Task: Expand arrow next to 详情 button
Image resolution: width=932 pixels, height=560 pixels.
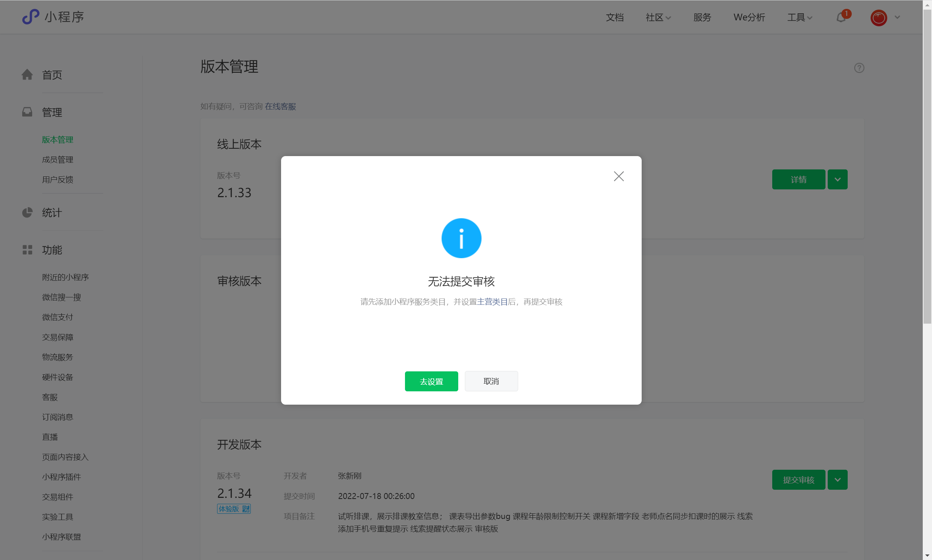Action: [x=837, y=179]
